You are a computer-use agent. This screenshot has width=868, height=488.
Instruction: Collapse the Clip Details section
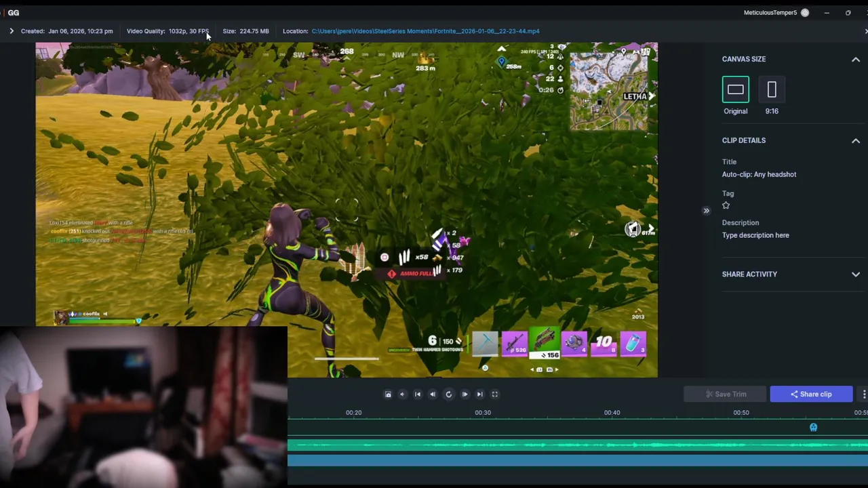(x=856, y=141)
